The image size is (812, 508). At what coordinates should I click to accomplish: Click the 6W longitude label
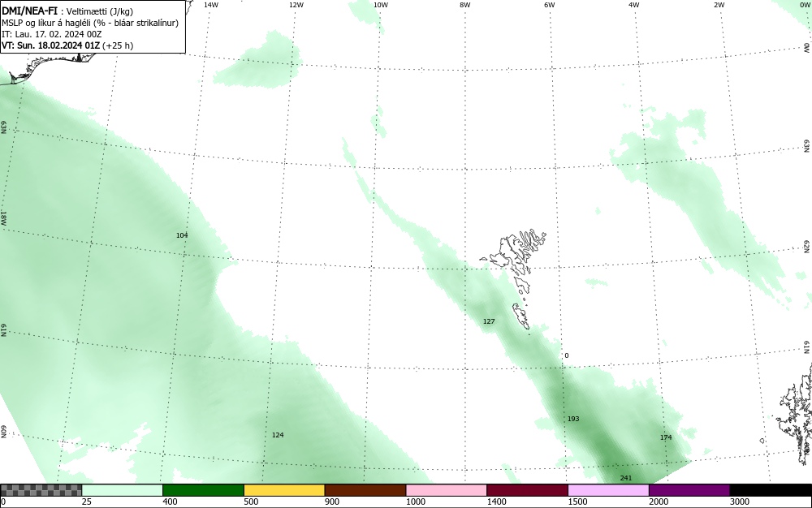(x=550, y=5)
